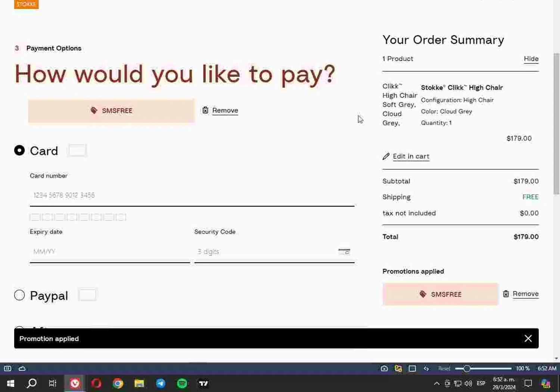This screenshot has height=392, width=560.
Task: Click Stokke Clikk High Chair product name
Action: click(462, 88)
